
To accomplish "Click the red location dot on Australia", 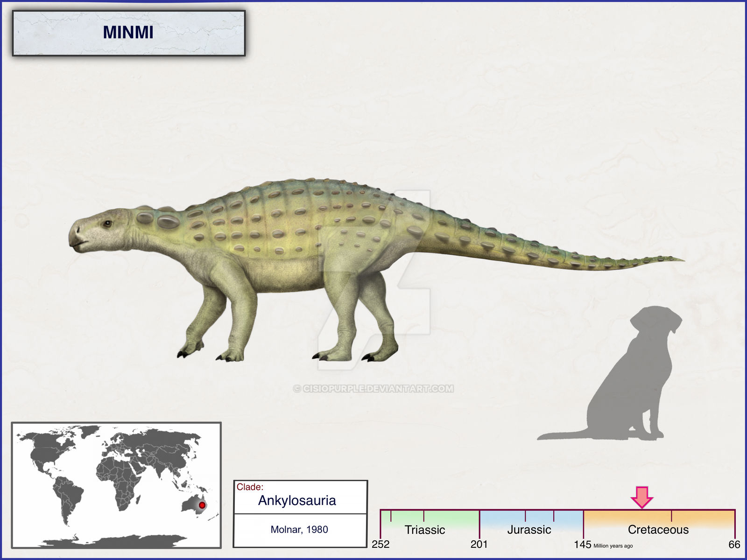I will (x=202, y=505).
